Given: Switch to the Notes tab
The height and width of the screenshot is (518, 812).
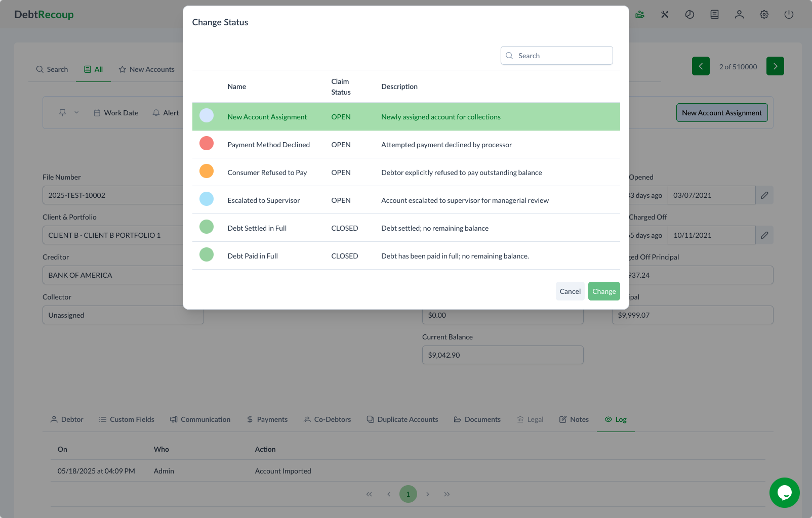Looking at the screenshot, I should click(574, 419).
